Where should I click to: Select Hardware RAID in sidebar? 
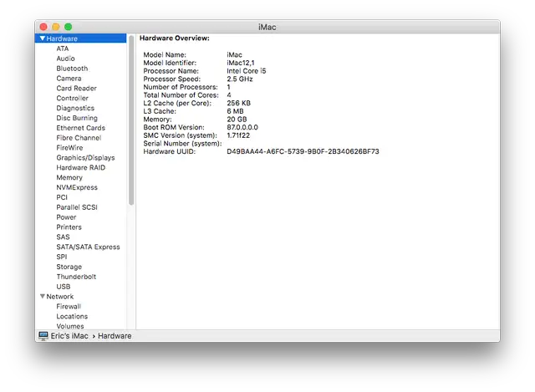[x=81, y=167]
